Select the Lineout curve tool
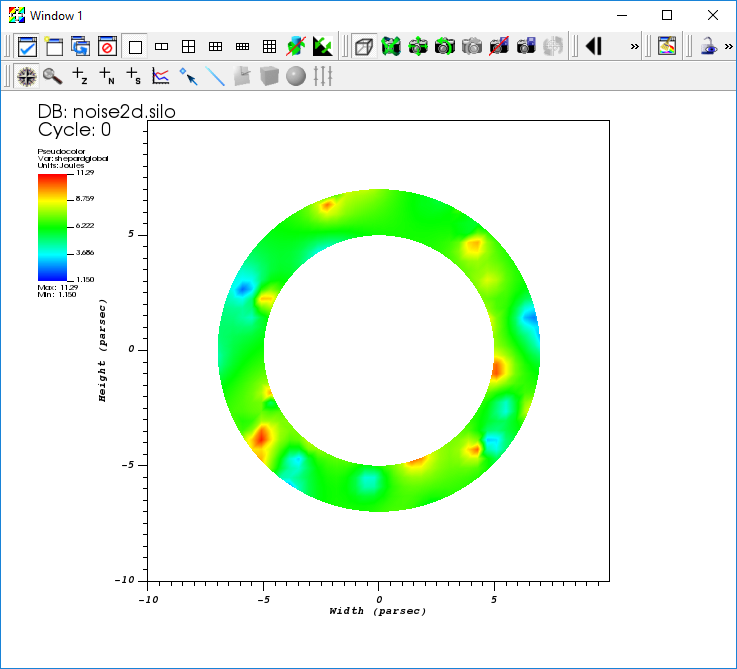 point(161,76)
